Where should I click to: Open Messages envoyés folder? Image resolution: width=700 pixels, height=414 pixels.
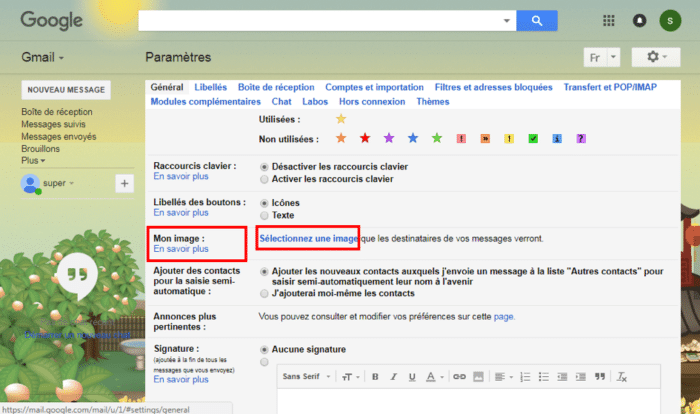pyautogui.click(x=58, y=136)
